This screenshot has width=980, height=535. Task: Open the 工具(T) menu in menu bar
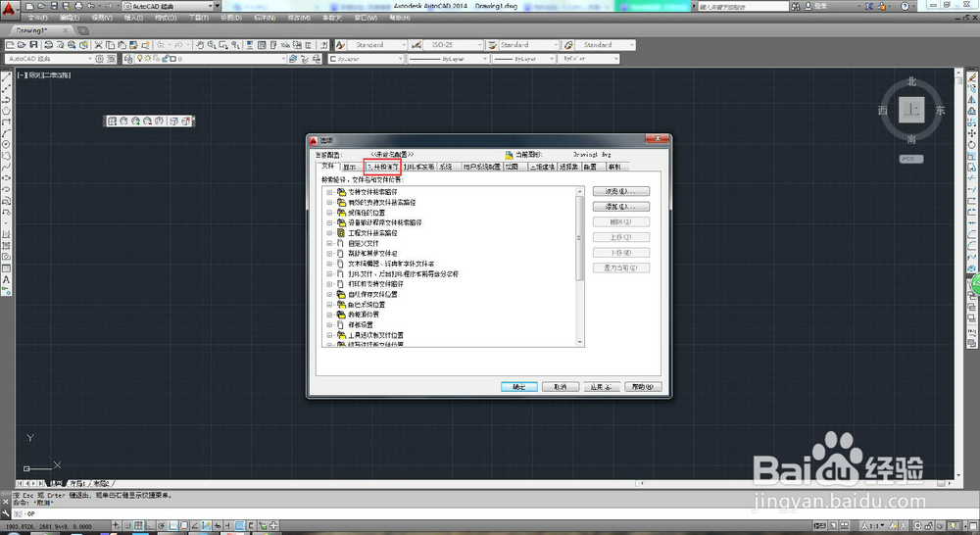199,18
